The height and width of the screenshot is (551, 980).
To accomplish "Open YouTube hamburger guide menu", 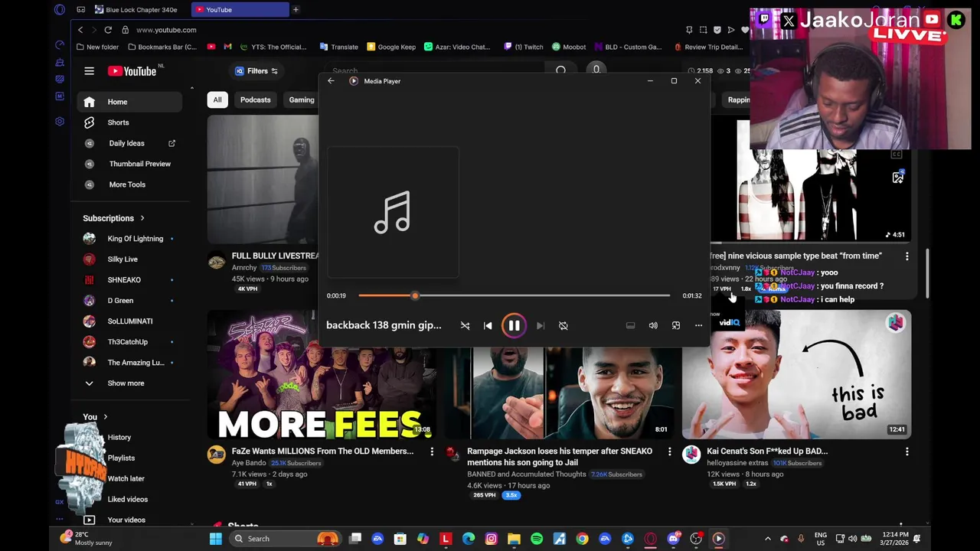I will click(89, 71).
